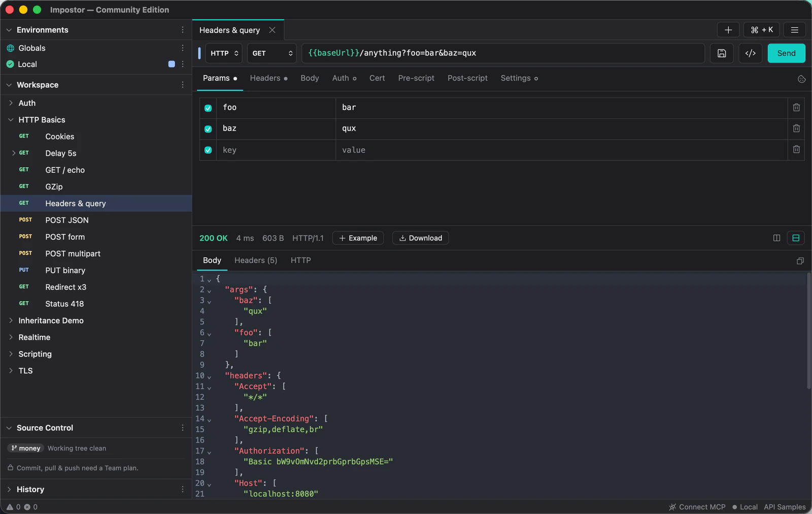Open Globals environment options menu
812x514 pixels.
pyautogui.click(x=183, y=48)
